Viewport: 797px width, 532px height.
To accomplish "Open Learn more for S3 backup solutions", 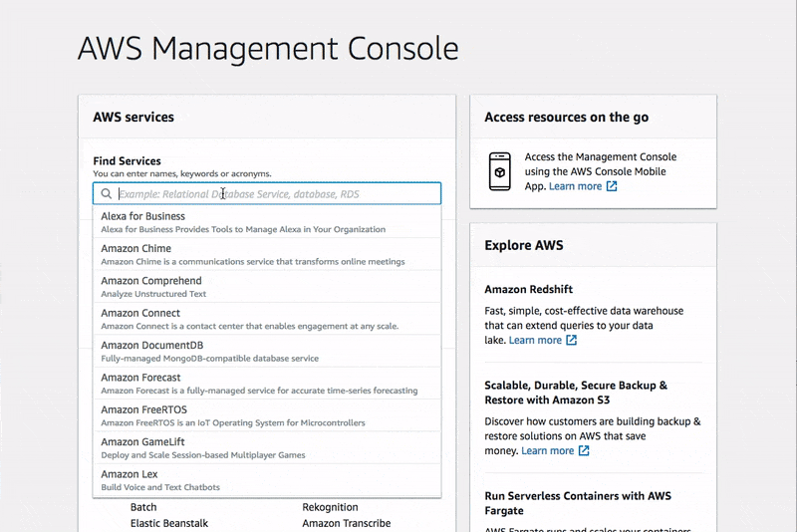I will 547,450.
